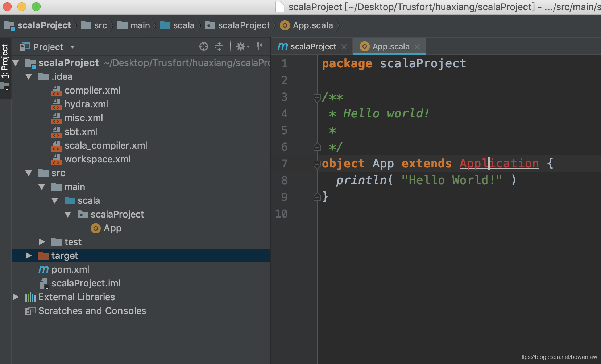Click the underlined Application identifier
The width and height of the screenshot is (601, 364).
coord(499,164)
